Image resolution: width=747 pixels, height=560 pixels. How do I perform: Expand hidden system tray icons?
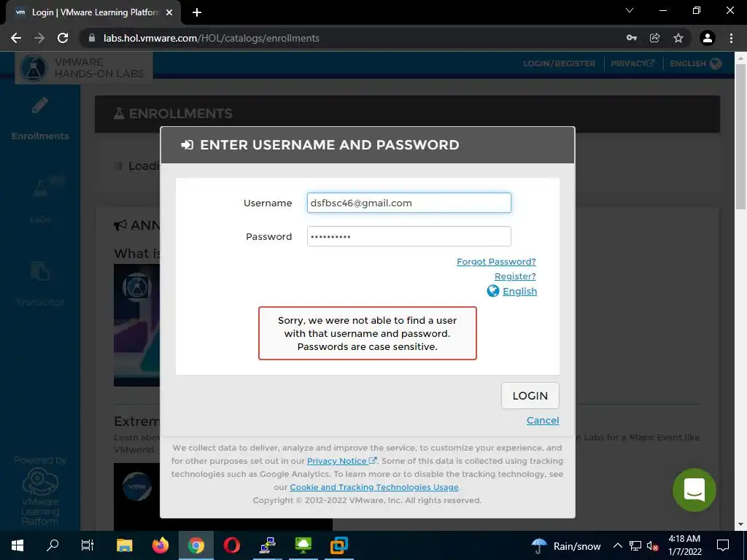617,545
